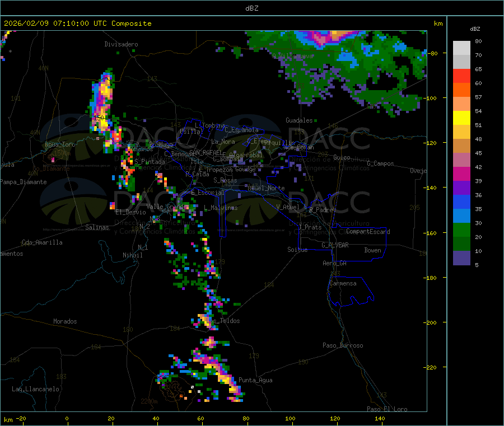
Task: Click the Guadales map label
Action: point(299,120)
